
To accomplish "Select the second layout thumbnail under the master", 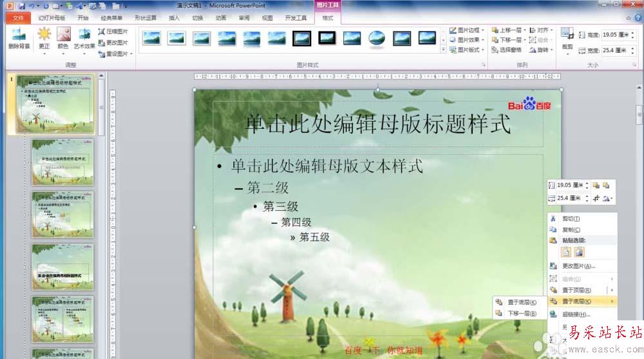I will pos(62,215).
